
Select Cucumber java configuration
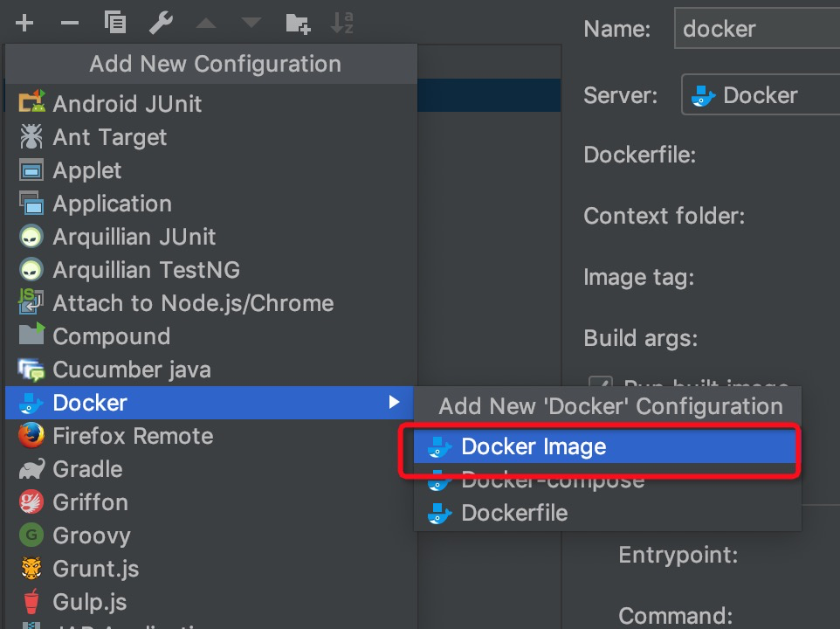tap(131, 369)
